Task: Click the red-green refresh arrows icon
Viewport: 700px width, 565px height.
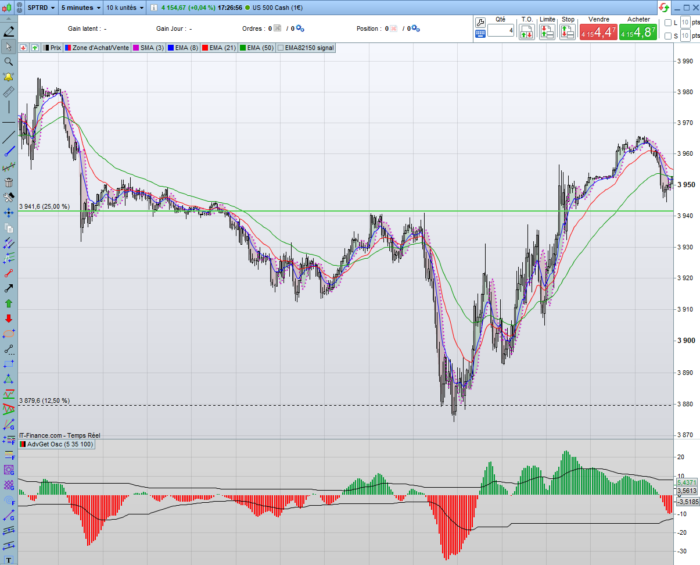Action: click(x=664, y=8)
